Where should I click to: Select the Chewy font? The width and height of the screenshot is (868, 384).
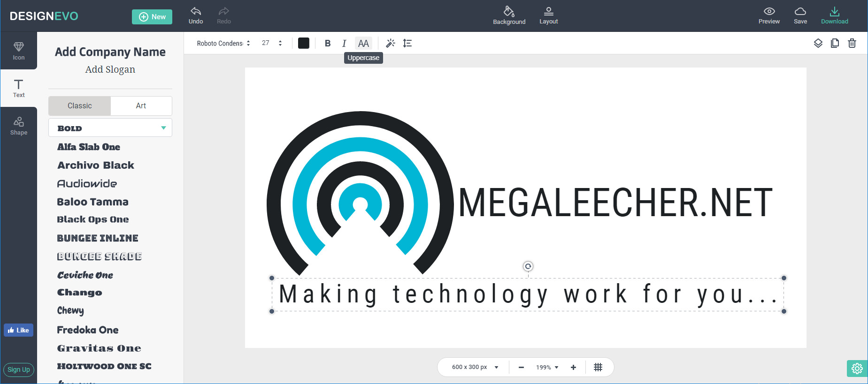[70, 310]
